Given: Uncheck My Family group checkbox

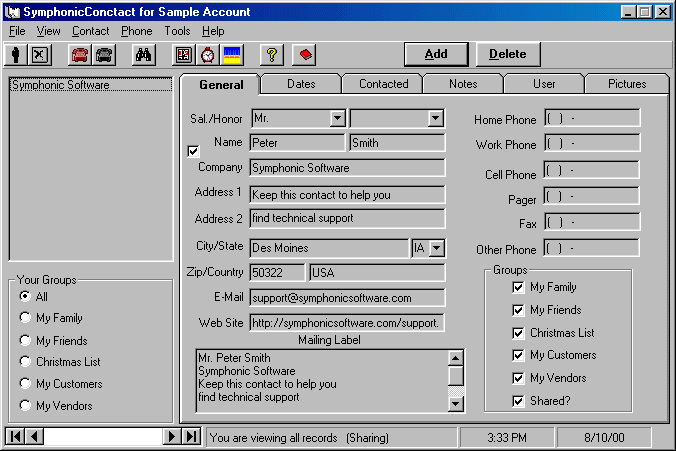Looking at the screenshot, I should point(518,287).
